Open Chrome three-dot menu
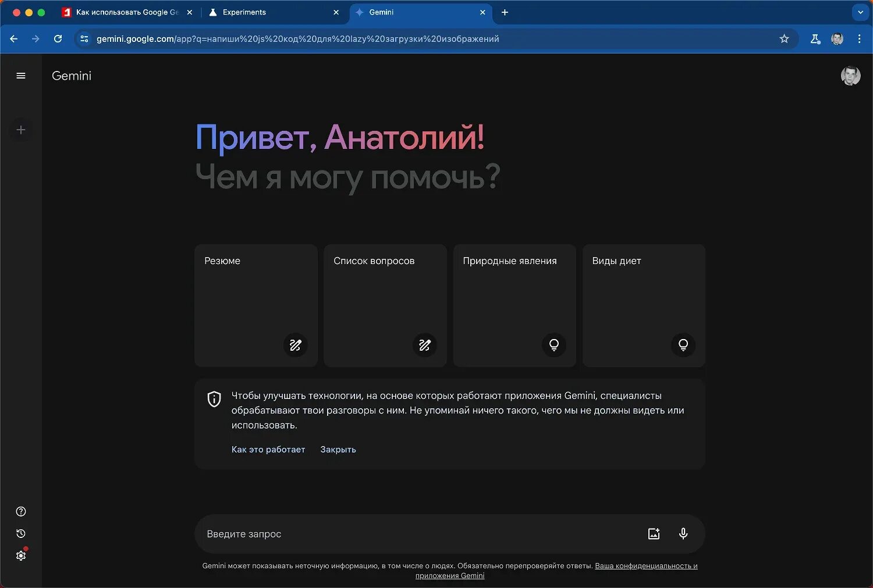Screen dimensions: 873x588 click(860, 39)
